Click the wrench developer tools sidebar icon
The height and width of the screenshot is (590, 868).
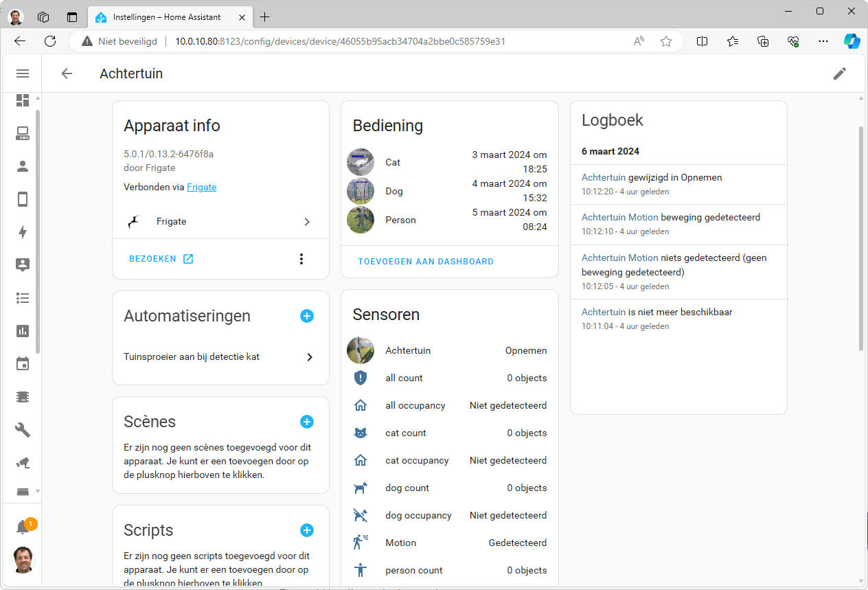click(x=23, y=429)
